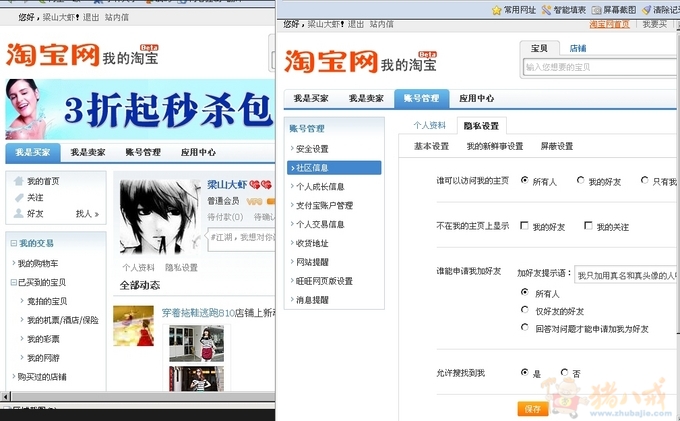Click the VIP badge beside 普通会员

click(x=254, y=201)
